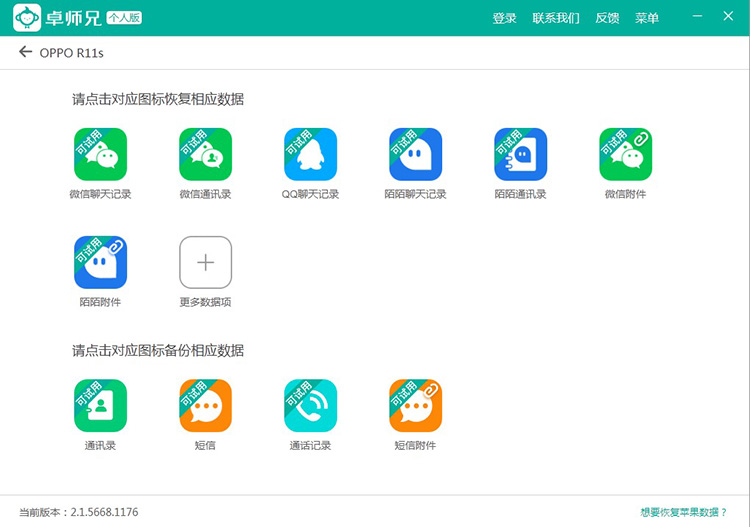Click the 短信附件 backup icon
The image size is (750, 527).
coord(415,406)
